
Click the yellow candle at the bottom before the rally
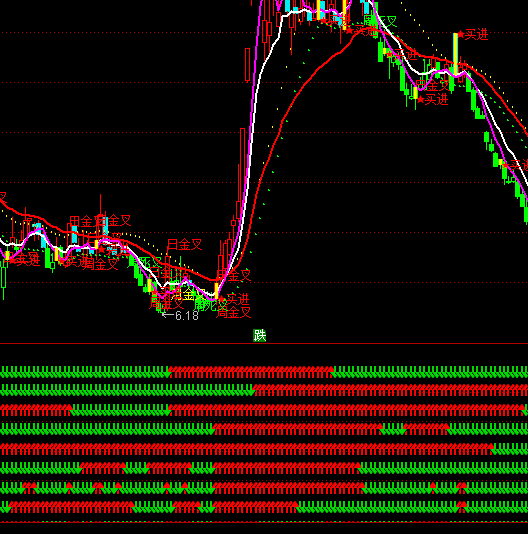pos(216,290)
